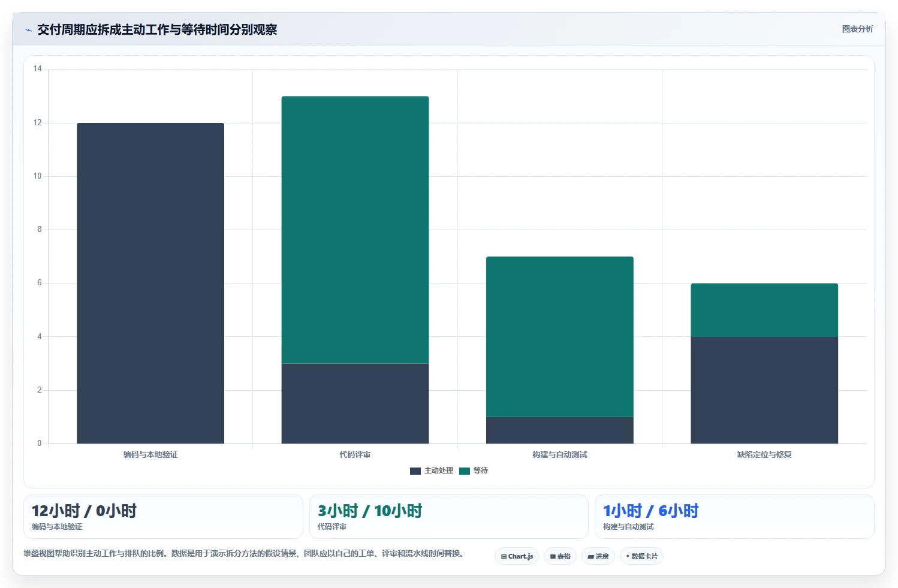Click the 等待 legend label
Image resolution: width=898 pixels, height=588 pixels.
pyautogui.click(x=481, y=471)
